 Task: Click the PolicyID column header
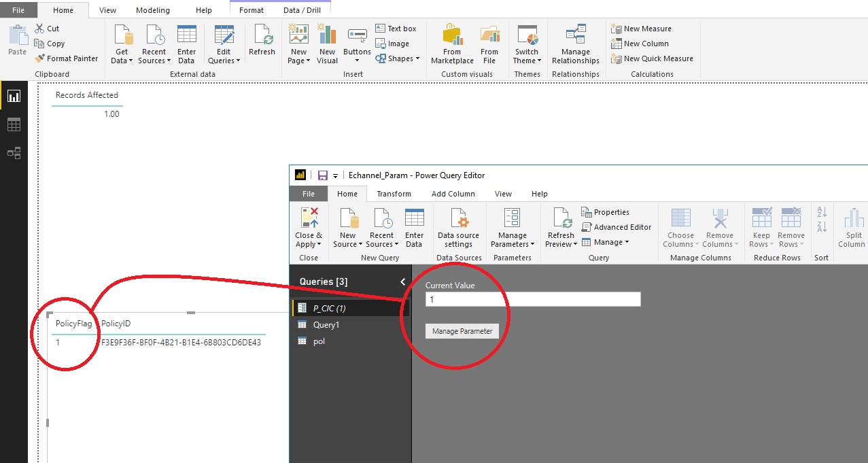[x=116, y=324]
